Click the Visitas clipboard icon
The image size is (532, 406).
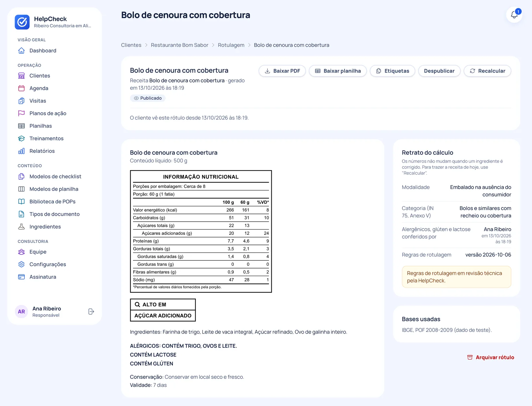tap(21, 101)
